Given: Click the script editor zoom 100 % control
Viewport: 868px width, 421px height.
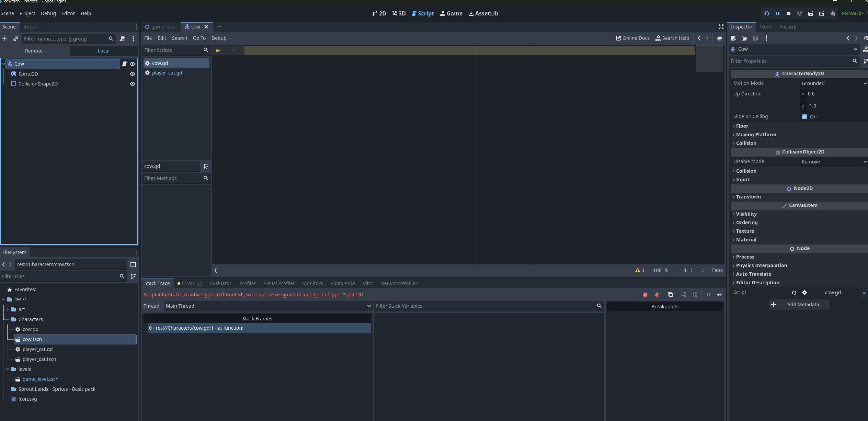Looking at the screenshot, I should coord(660,270).
